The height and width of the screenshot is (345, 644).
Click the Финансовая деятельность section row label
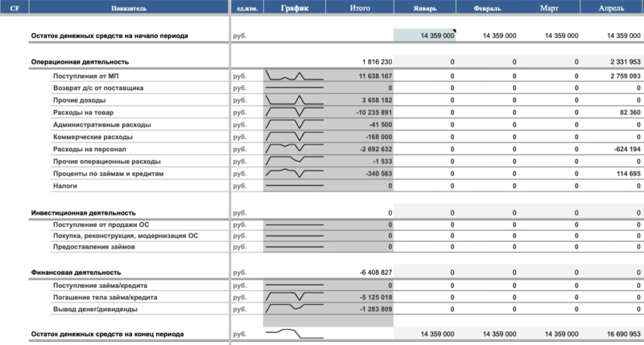click(x=76, y=273)
